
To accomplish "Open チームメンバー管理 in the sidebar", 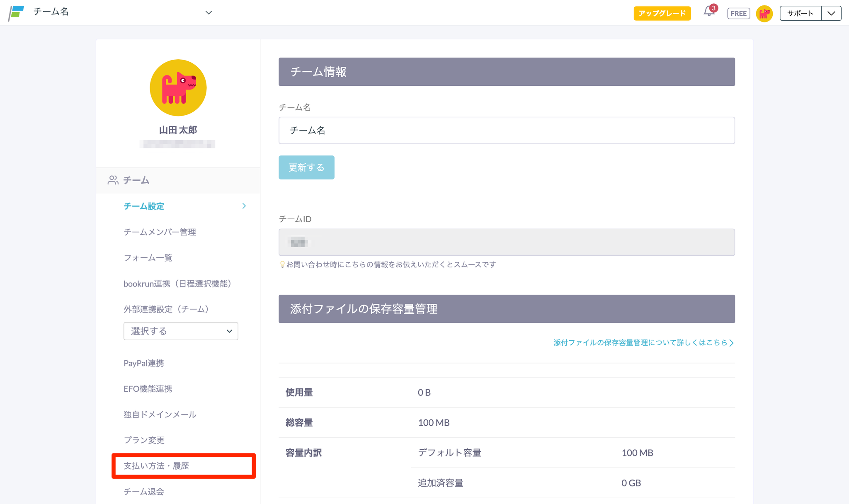I will (160, 232).
